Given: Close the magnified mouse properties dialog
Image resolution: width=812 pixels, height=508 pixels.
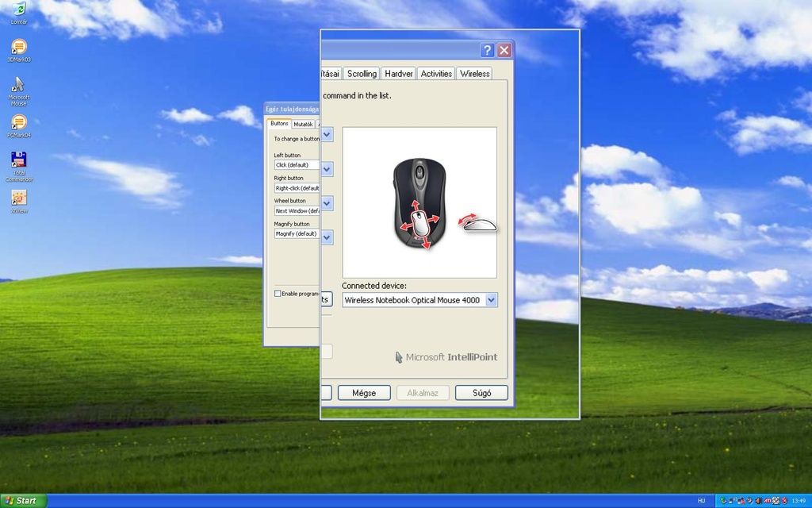Looking at the screenshot, I should (x=504, y=50).
